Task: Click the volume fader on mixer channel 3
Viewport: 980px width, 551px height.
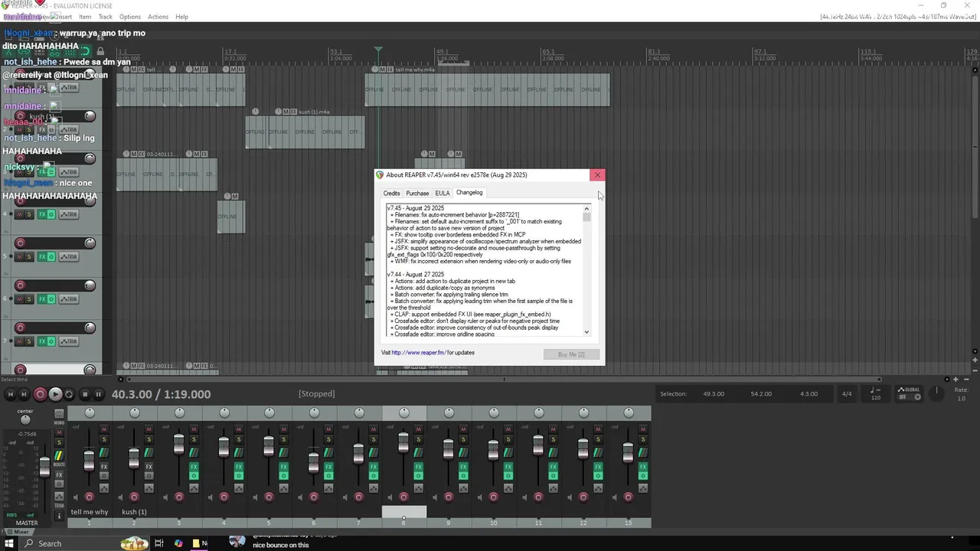Action: [x=178, y=443]
